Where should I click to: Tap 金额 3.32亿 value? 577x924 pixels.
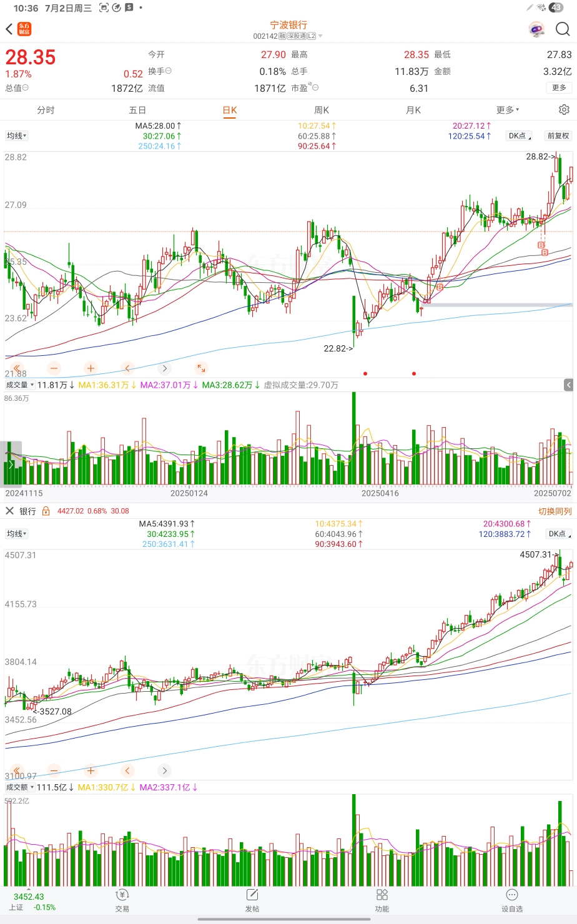tap(557, 71)
